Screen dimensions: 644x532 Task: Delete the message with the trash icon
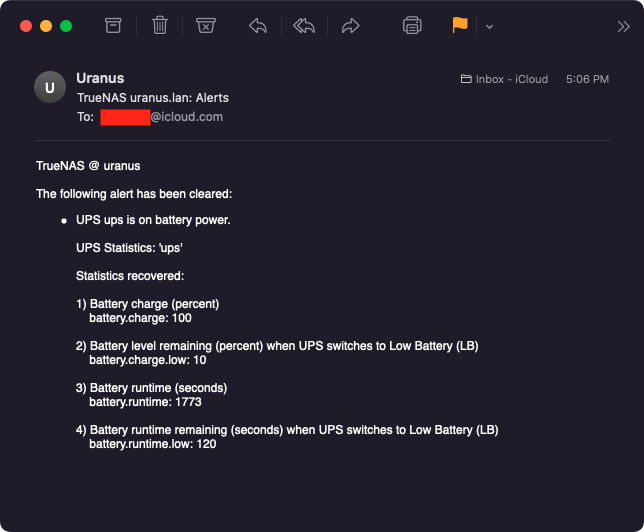(159, 26)
